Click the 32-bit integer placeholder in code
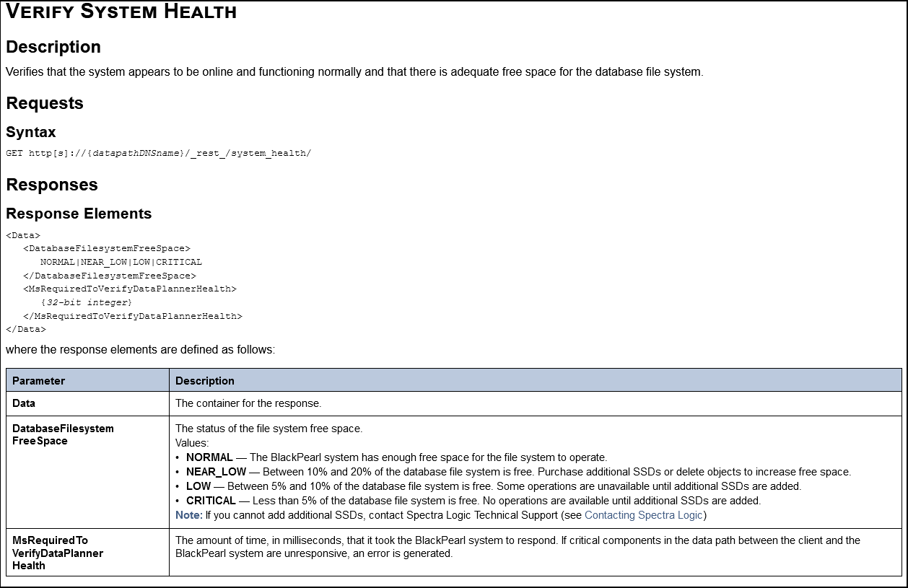 (x=87, y=302)
